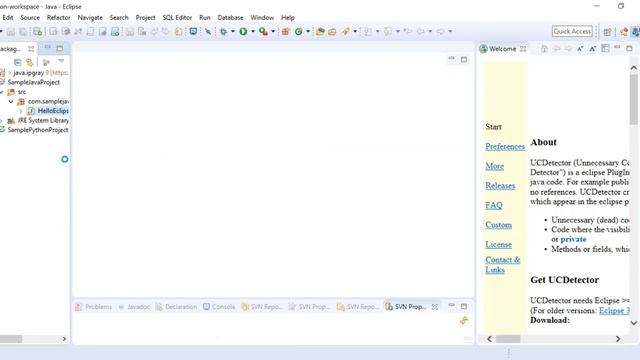Click the Welcome view vertical scrollbar
640x360 pixels.
(x=633, y=195)
